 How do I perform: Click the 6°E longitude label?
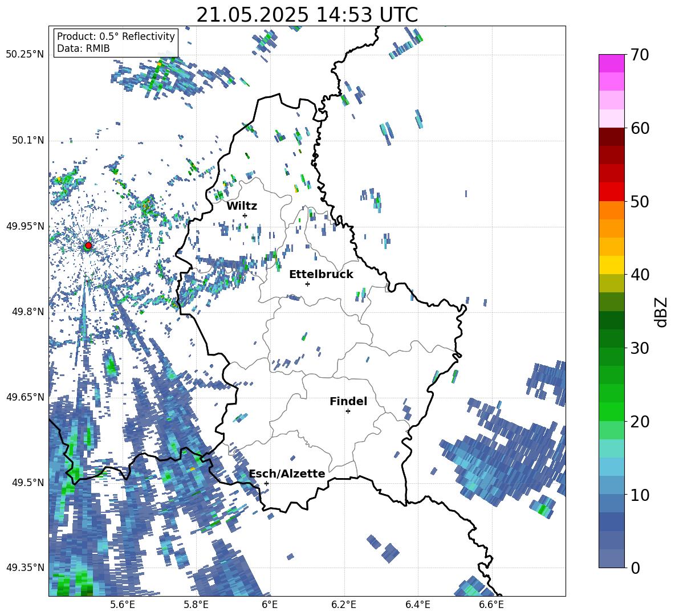(270, 605)
